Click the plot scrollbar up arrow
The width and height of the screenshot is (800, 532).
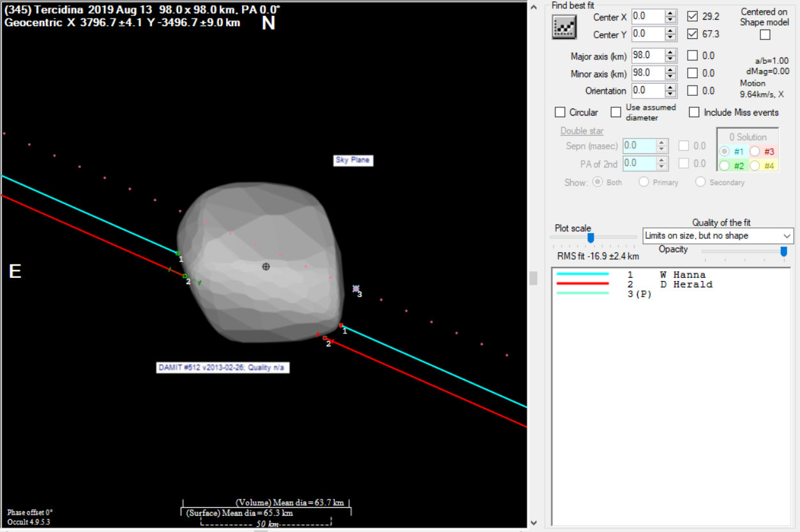[534, 7]
